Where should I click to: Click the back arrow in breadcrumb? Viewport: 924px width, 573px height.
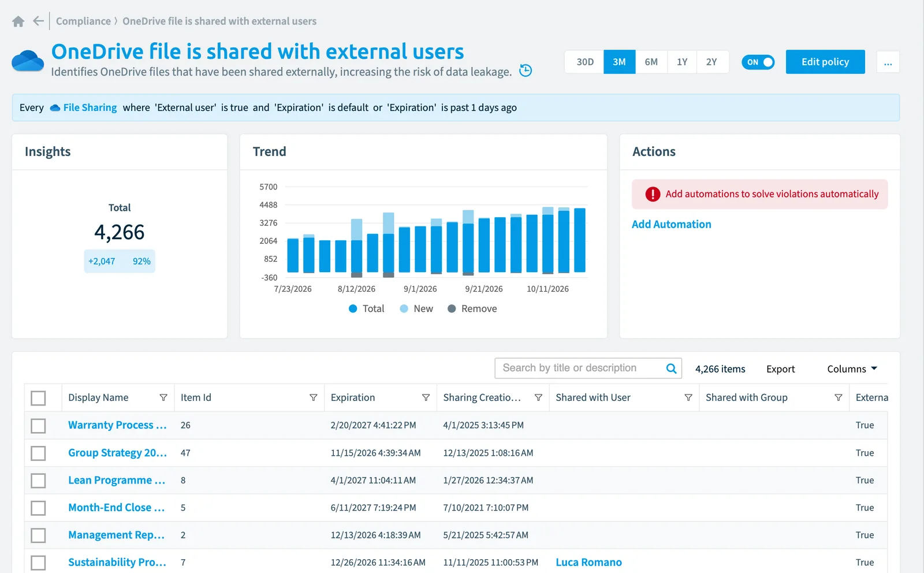(x=38, y=21)
